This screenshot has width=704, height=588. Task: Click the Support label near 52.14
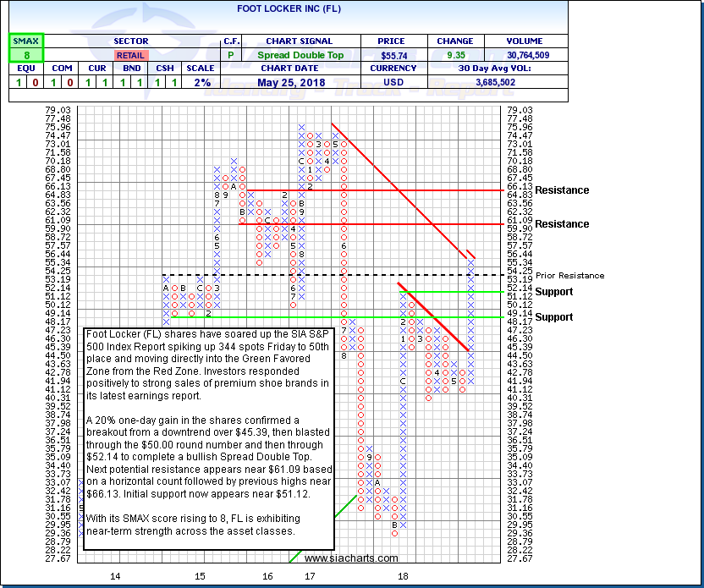click(554, 292)
